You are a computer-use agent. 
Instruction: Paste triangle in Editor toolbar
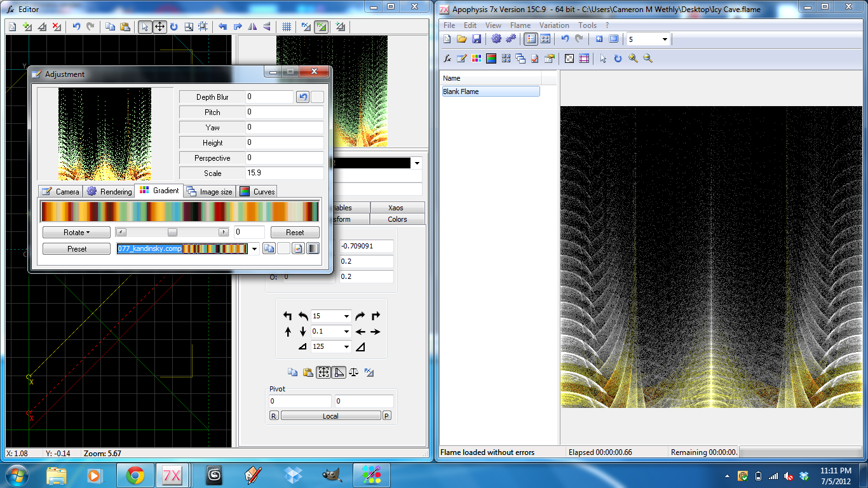125,27
